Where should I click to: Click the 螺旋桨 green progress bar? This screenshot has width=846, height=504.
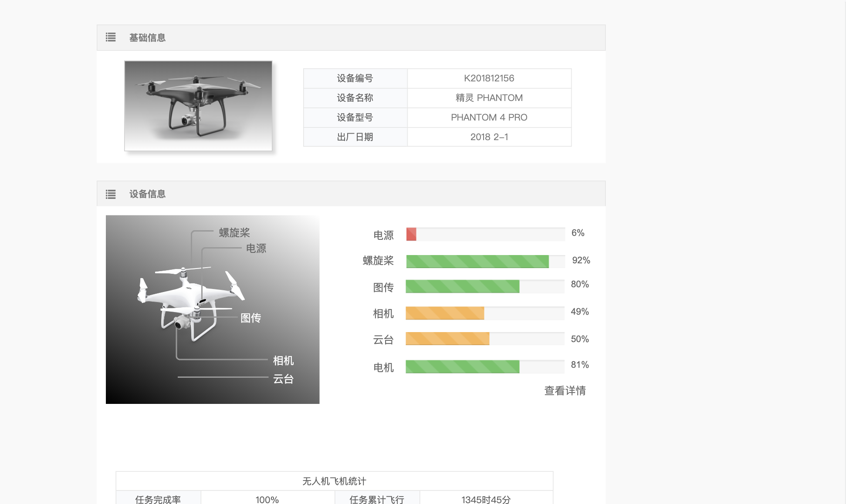coord(477,262)
